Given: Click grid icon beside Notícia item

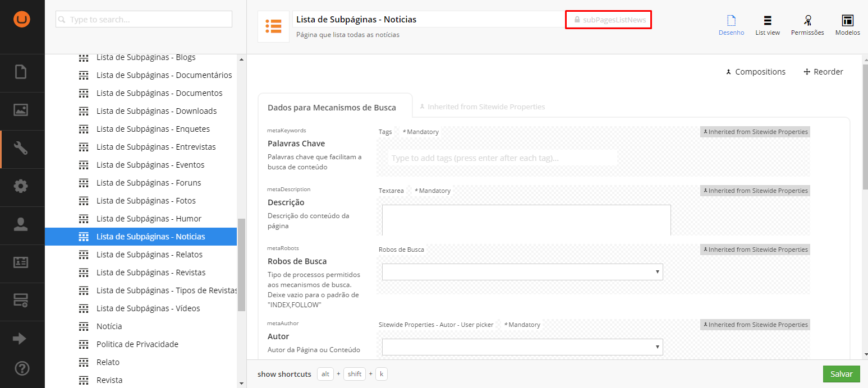Looking at the screenshot, I should point(84,326).
